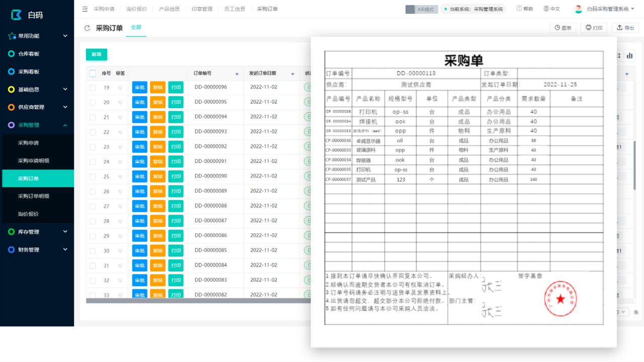
Task: Switch to the 印章管理 top tab
Action: click(x=202, y=9)
